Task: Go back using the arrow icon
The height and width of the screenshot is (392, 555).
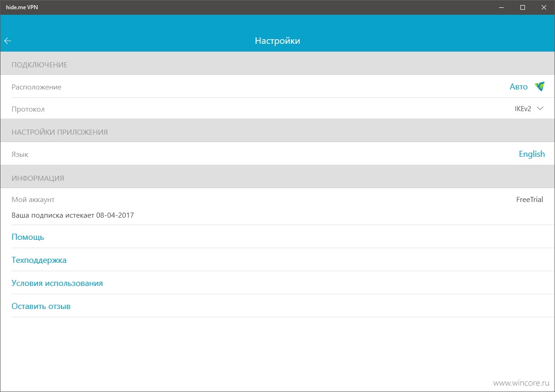Action: (x=7, y=41)
